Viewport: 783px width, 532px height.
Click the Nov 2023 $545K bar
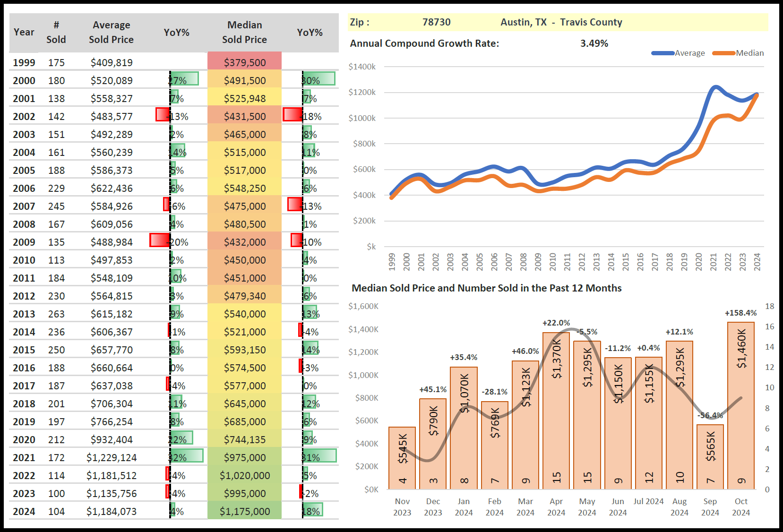pyautogui.click(x=402, y=457)
